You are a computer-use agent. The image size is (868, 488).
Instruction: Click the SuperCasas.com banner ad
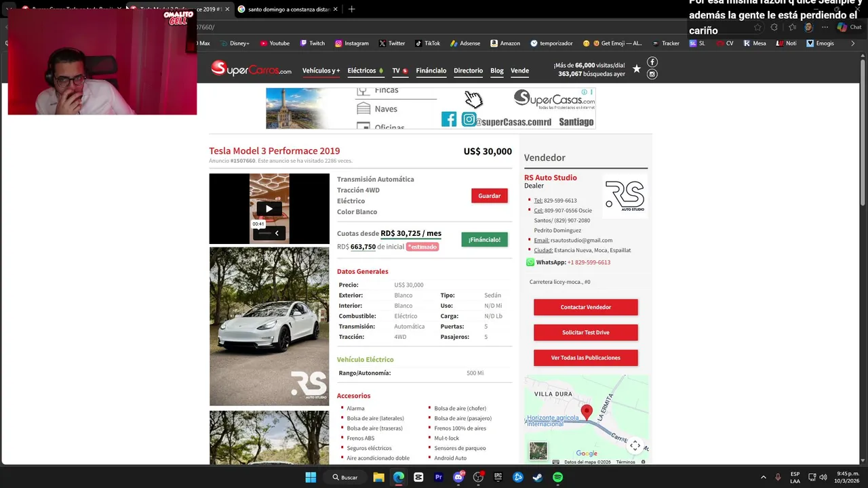431,108
